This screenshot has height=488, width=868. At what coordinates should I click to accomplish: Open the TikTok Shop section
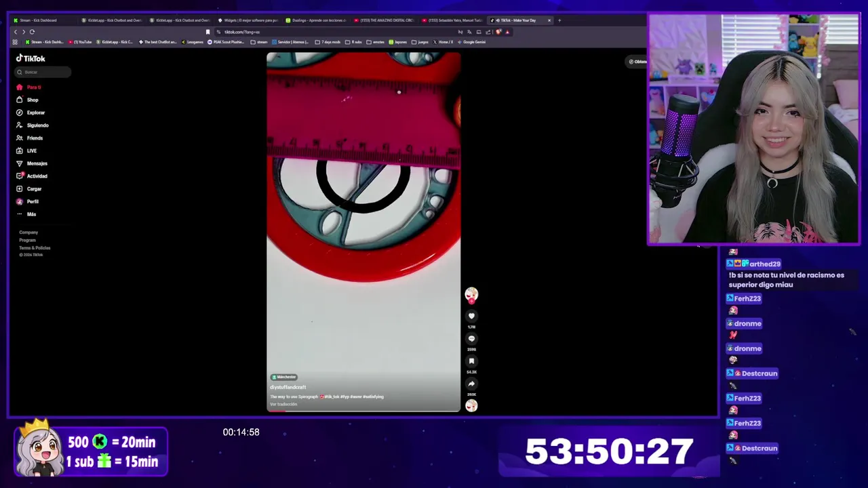(27, 100)
